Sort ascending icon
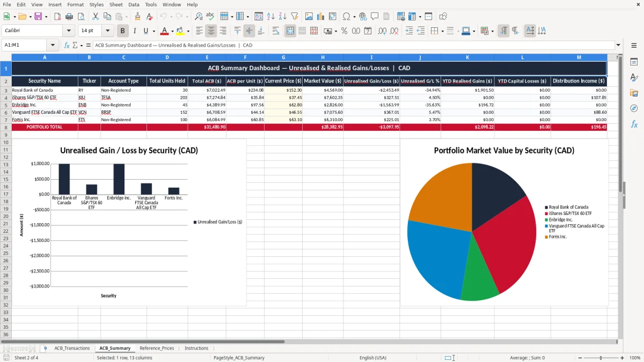 270,17
